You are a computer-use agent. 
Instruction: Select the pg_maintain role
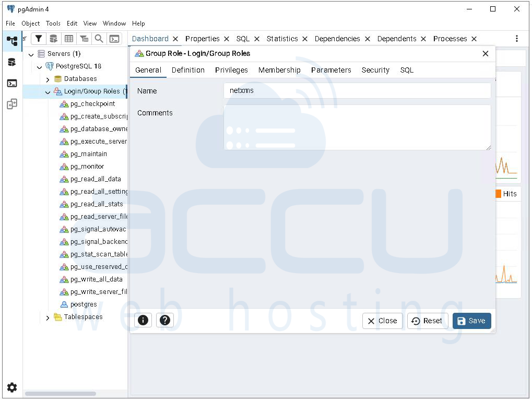(89, 154)
